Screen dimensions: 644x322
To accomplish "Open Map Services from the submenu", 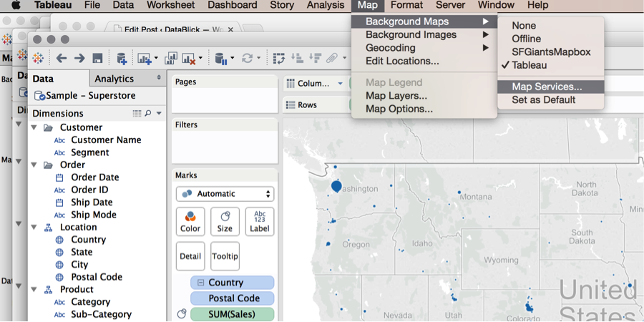I will [x=547, y=87].
